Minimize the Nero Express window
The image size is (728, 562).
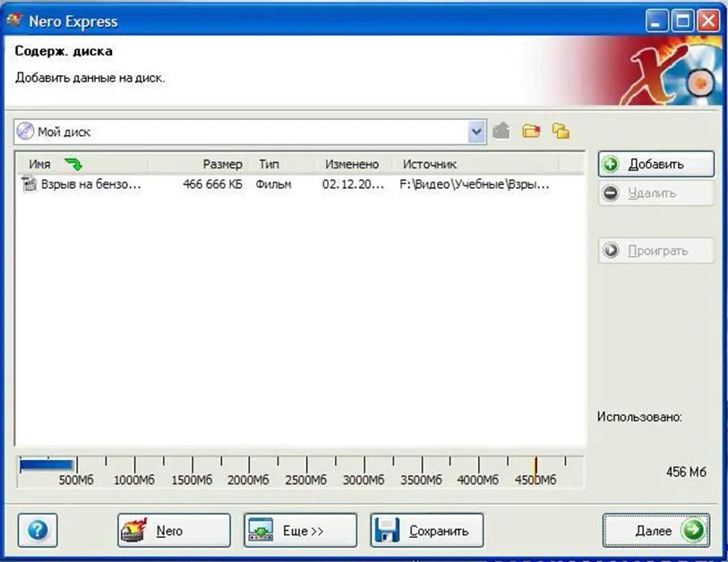tap(656, 21)
